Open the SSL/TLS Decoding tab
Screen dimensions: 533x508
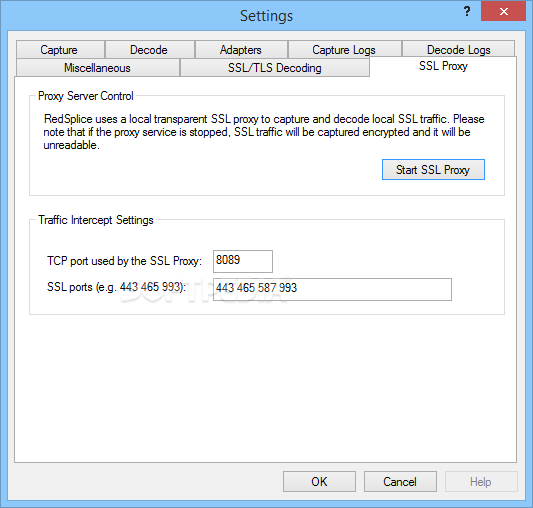275,68
